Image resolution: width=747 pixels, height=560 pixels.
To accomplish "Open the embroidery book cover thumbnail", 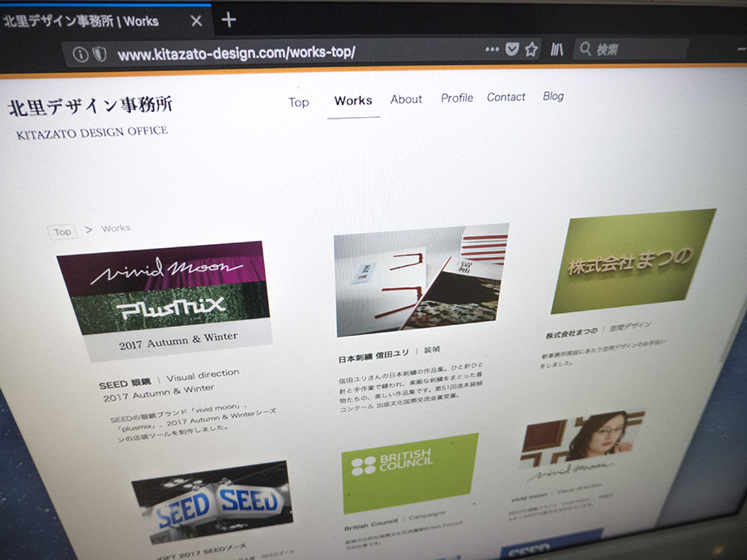I will 422,280.
